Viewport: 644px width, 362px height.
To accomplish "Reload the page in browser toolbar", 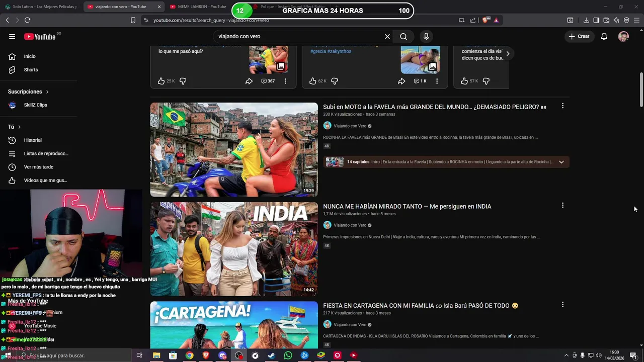I will tap(27, 20).
